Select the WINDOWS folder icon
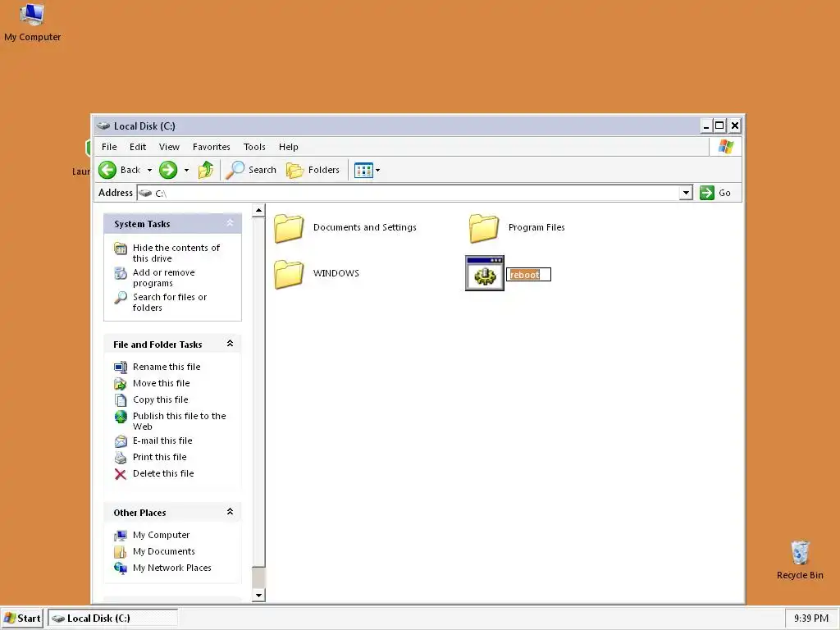The height and width of the screenshot is (630, 840). 289,274
